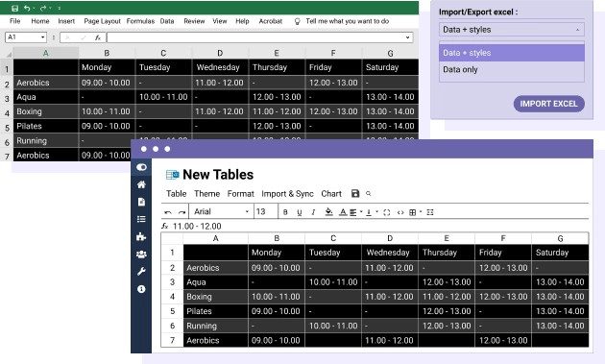Toggle the switch at top of dark sidebar
605x364 pixels.
pyautogui.click(x=141, y=167)
